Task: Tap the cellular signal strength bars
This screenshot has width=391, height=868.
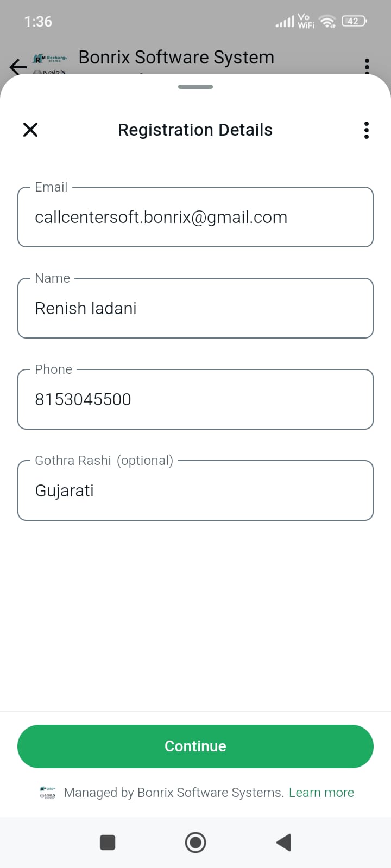Action: pos(285,22)
